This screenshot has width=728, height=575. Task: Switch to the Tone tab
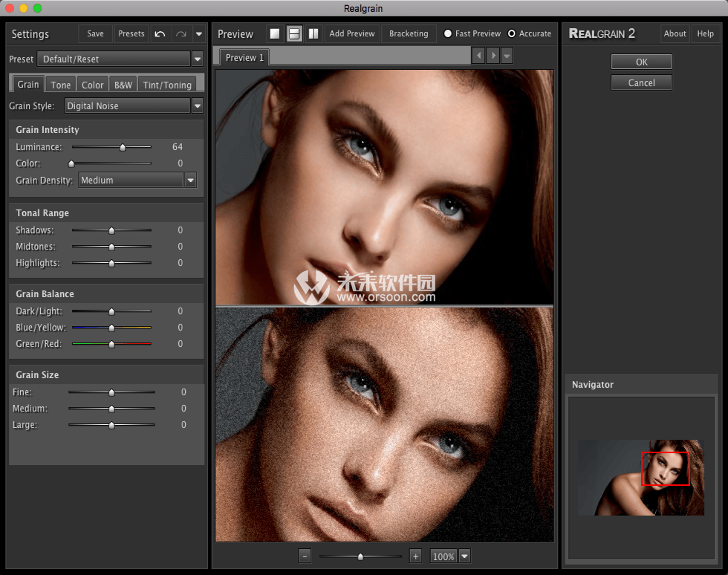61,85
